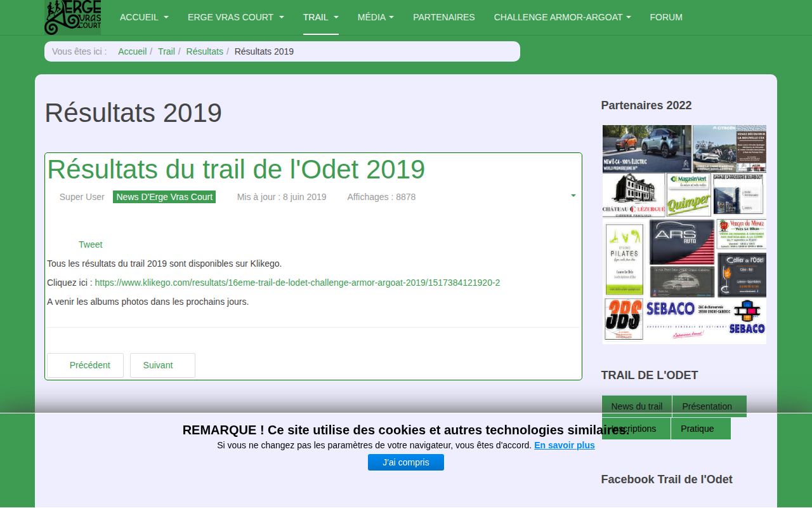Viewport: 812px width, 508px height.
Task: Click the Tweet link
Action: (90, 244)
